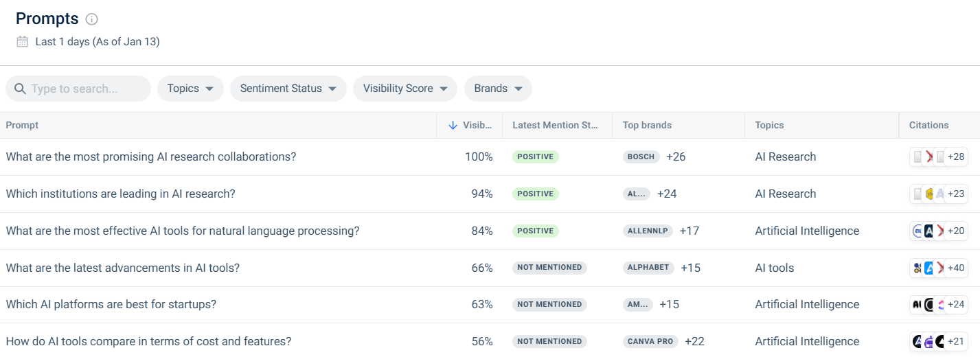Image resolution: width=980 pixels, height=359 pixels.
Task: Click the +23 citations badge
Action: coord(956,194)
